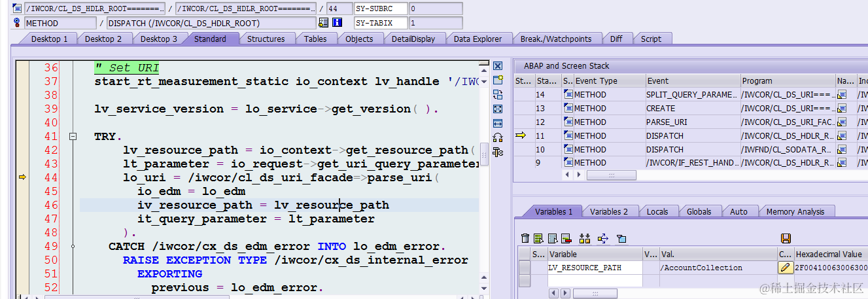The height and width of the screenshot is (299, 868).
Task: Switch to Objects tab
Action: click(x=359, y=39)
